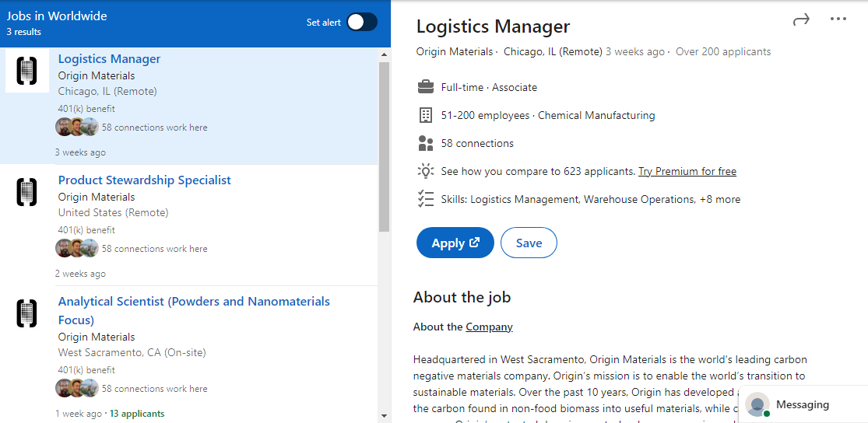Click Origin Materials logo on Analytical Scientist card
Image resolution: width=868 pixels, height=423 pixels.
(27, 313)
